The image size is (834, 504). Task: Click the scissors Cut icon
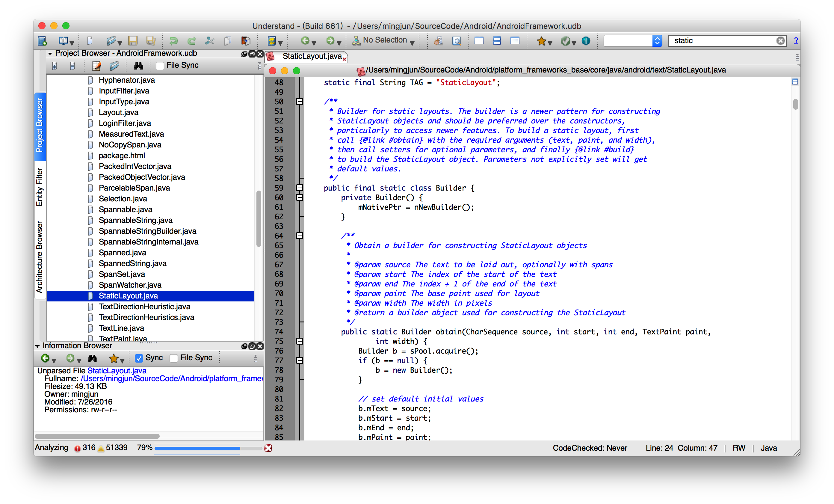[x=209, y=41]
